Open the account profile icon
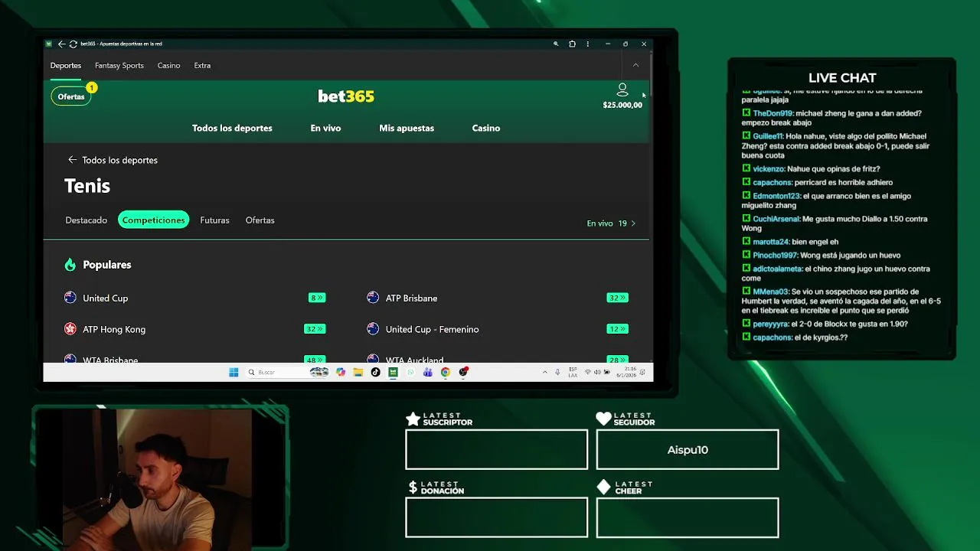The height and width of the screenshot is (551, 980). 622,90
